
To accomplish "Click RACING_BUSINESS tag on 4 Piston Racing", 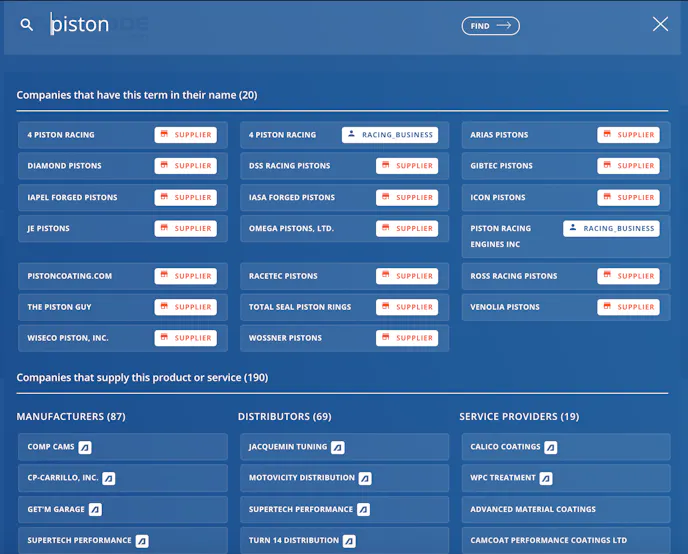I will [390, 135].
